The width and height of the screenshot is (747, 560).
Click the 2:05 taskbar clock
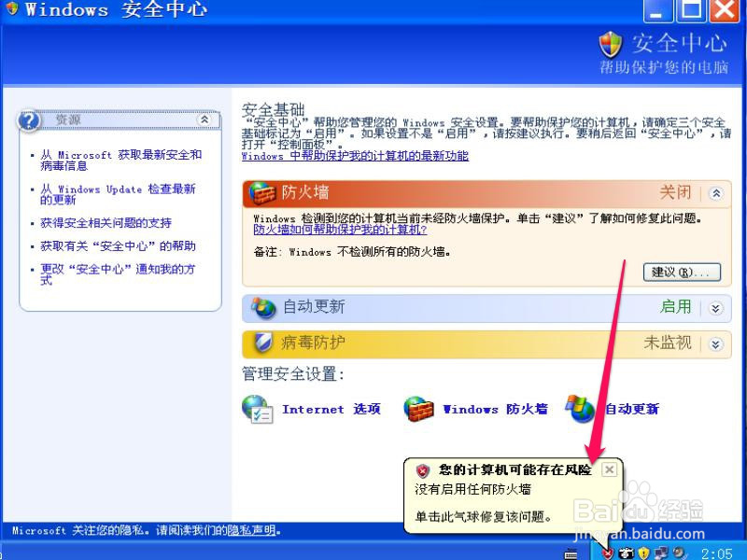(716, 553)
